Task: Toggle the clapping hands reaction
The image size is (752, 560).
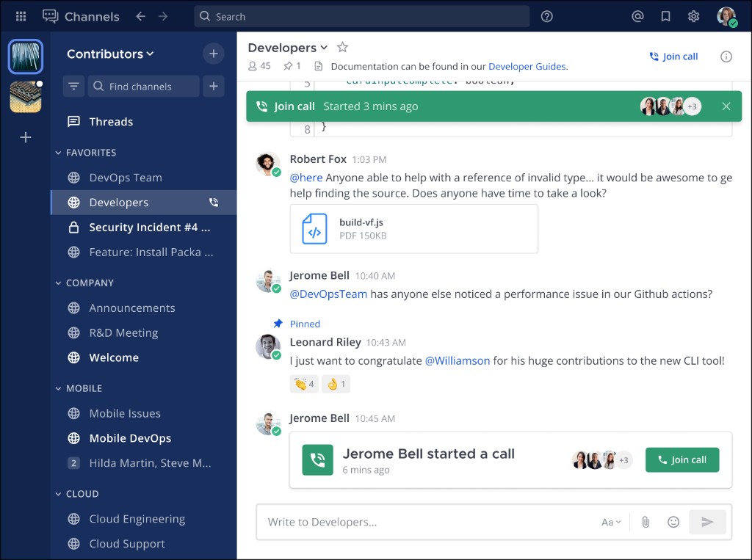Action: click(304, 384)
